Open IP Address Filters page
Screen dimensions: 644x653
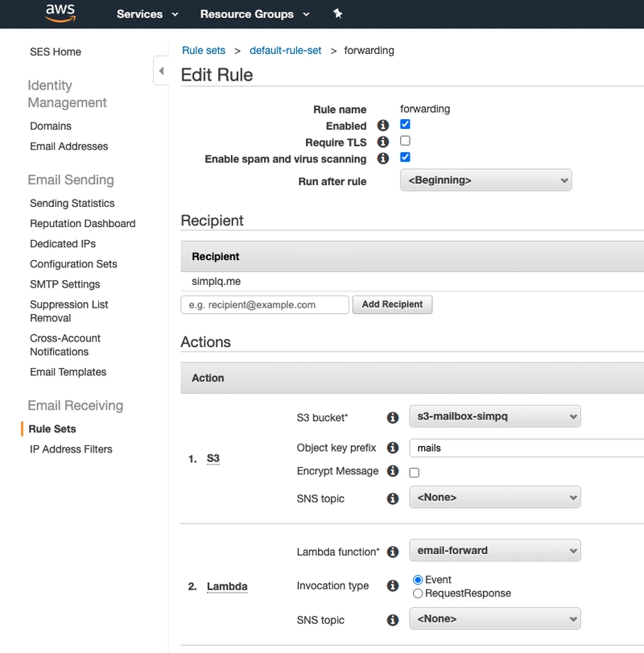(x=71, y=449)
